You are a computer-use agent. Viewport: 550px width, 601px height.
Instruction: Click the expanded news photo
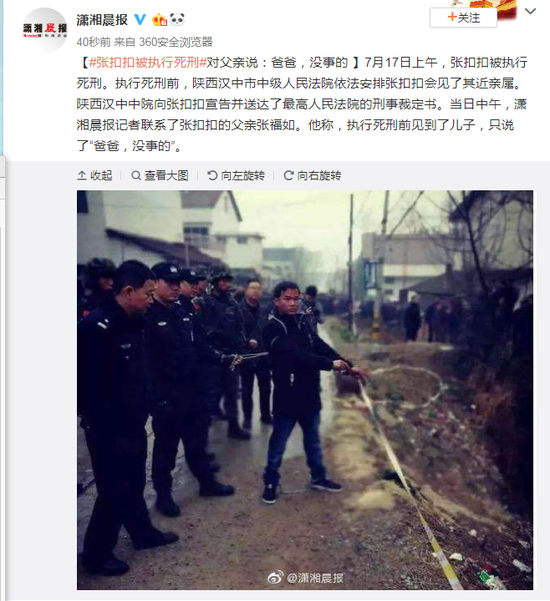pos(305,390)
